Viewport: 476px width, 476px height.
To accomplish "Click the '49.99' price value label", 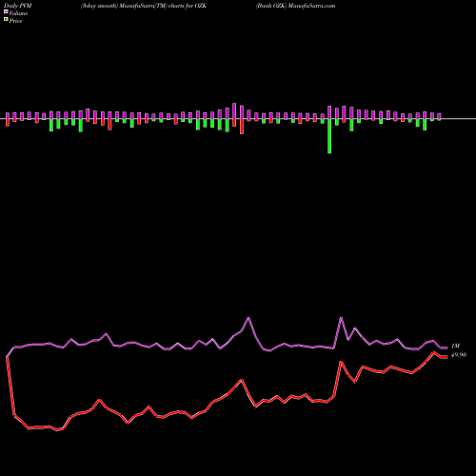I will pyautogui.click(x=459, y=355).
